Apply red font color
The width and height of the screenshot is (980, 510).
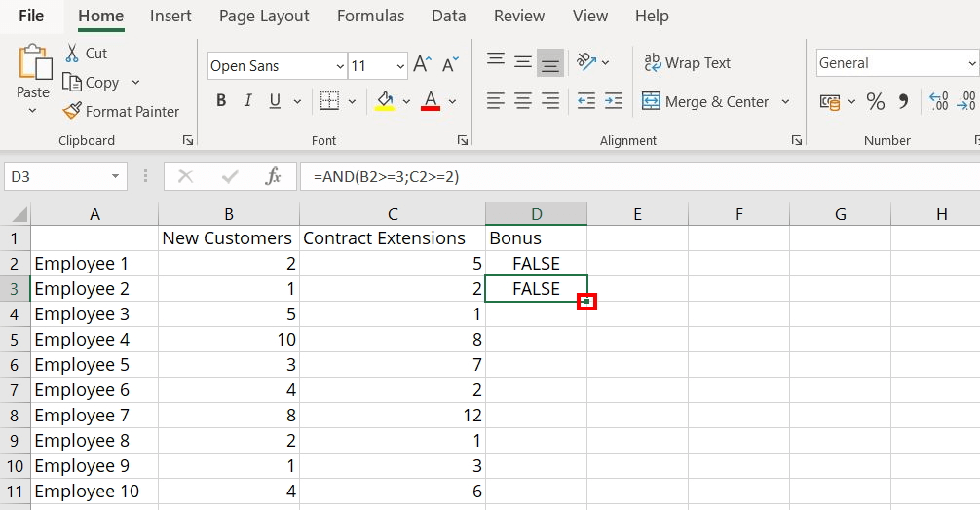pyautogui.click(x=431, y=100)
